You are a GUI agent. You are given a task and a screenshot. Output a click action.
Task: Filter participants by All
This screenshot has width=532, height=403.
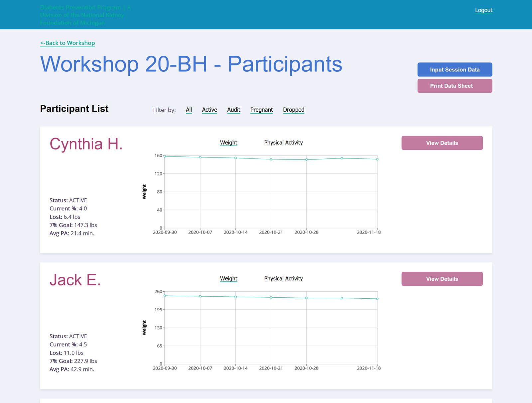pyautogui.click(x=189, y=110)
